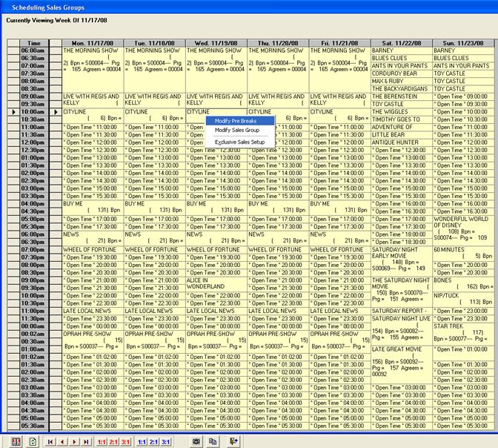The height and width of the screenshot is (448, 498).
Task: Jump to the last week arrow button
Action: coord(86,441)
